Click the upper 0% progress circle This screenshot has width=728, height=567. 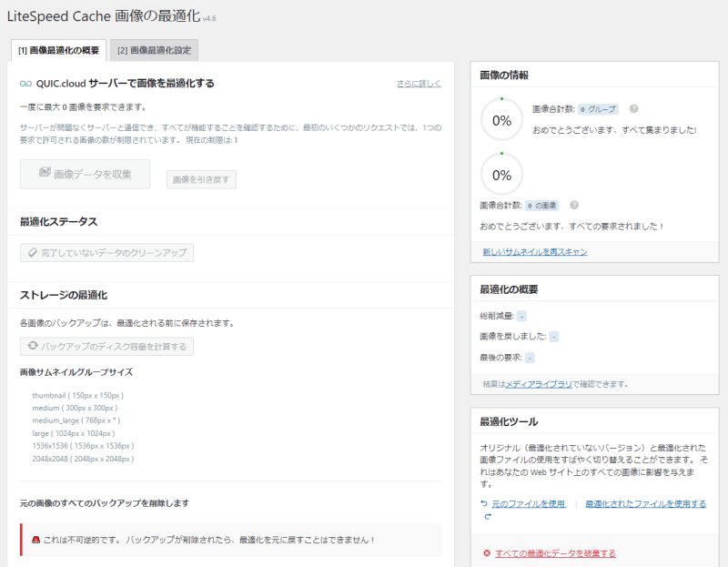pos(502,120)
